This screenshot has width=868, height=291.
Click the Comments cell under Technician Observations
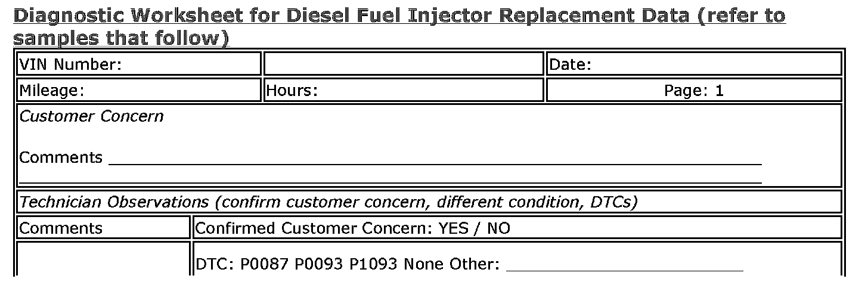point(103,228)
